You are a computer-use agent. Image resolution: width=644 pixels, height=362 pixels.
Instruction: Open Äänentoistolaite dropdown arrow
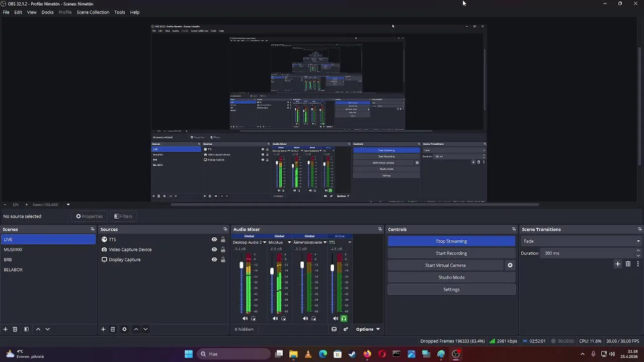pyautogui.click(x=325, y=242)
